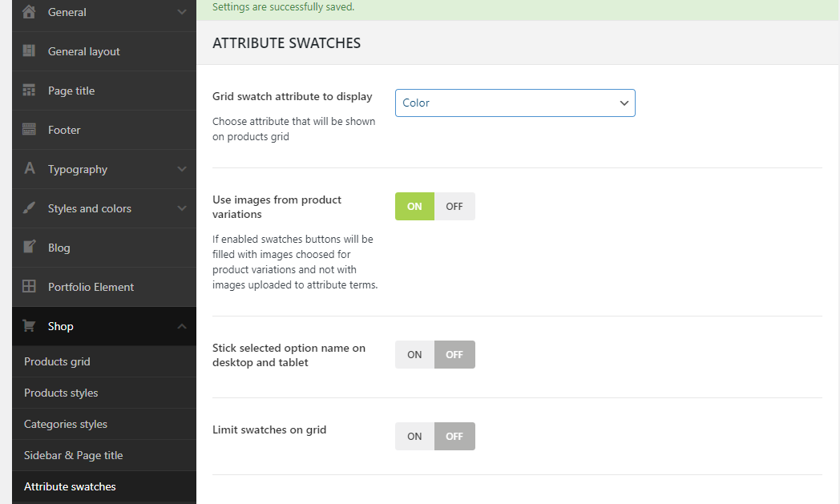Image resolution: width=840 pixels, height=504 pixels.
Task: Open the Grid swatch attribute dropdown
Action: click(515, 103)
